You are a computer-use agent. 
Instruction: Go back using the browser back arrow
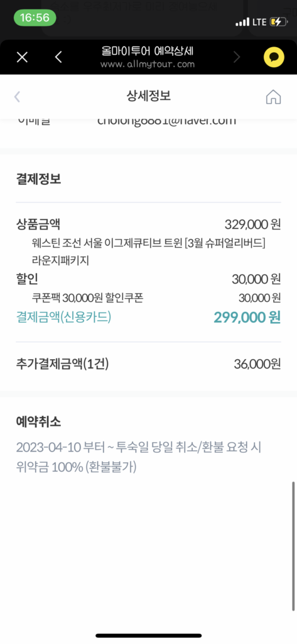[x=58, y=57]
